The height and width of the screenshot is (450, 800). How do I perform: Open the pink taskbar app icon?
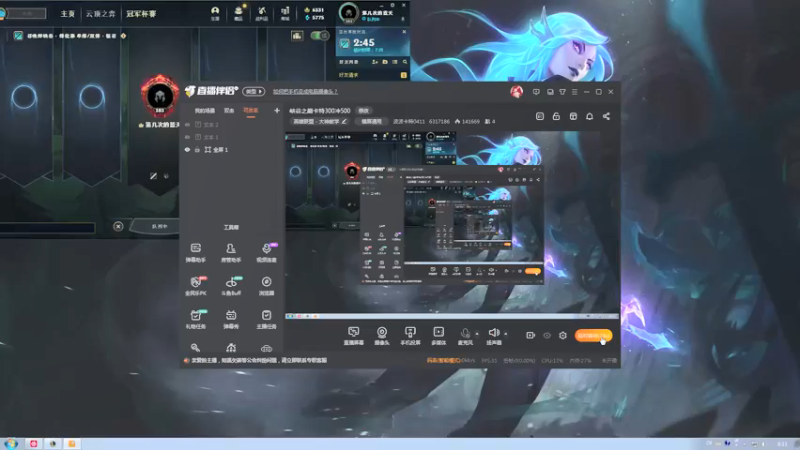pos(34,444)
